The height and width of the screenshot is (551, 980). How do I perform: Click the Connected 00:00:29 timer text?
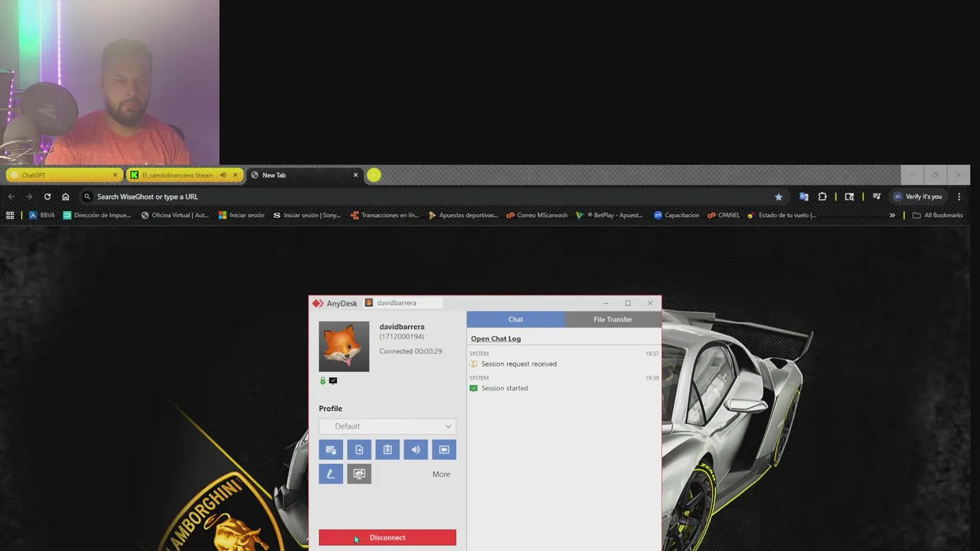point(410,351)
